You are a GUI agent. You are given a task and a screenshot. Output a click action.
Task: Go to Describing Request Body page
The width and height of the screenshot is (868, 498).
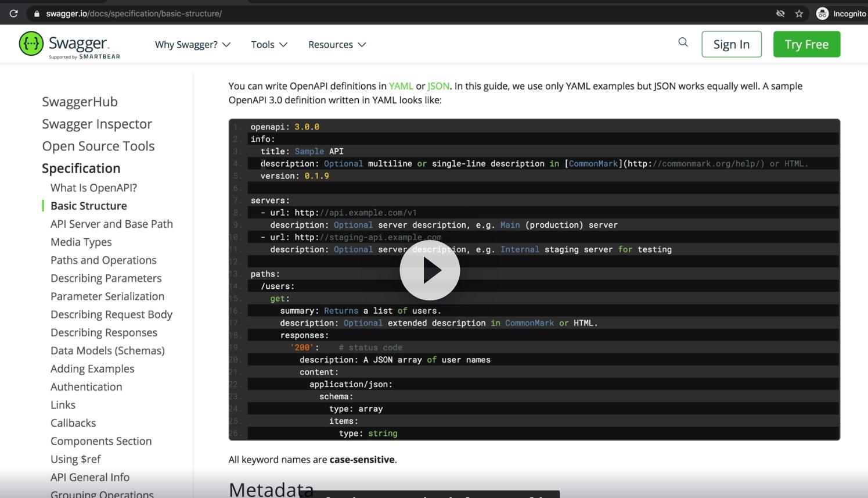click(111, 314)
